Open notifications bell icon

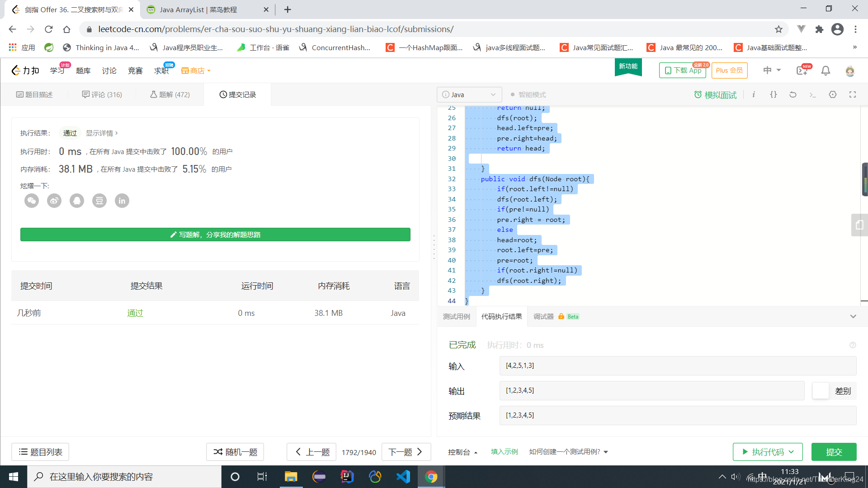coord(826,70)
